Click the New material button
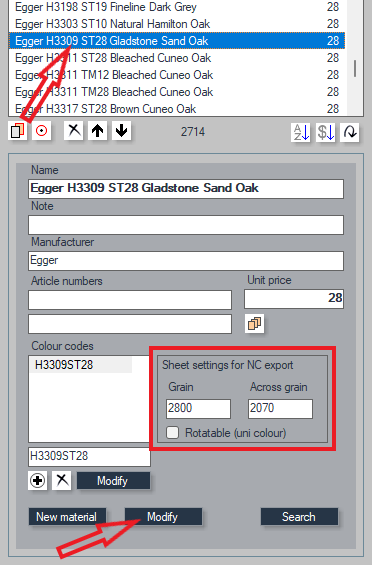372x565 pixels. click(67, 517)
